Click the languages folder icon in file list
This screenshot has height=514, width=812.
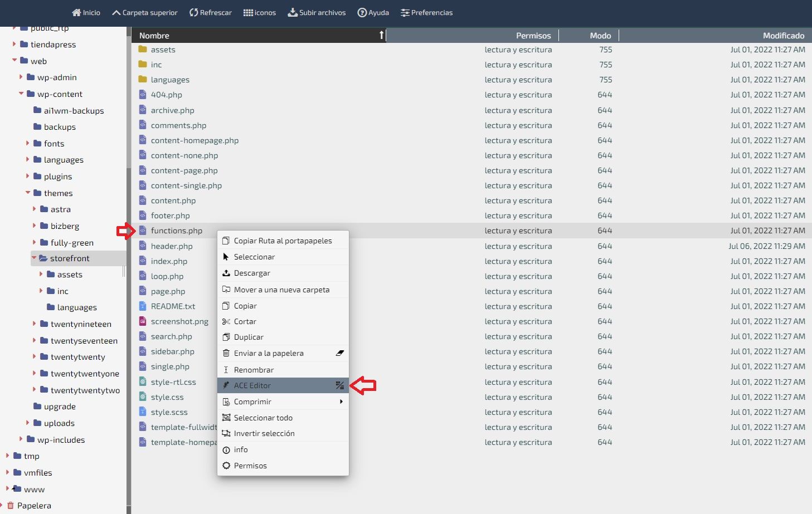point(143,79)
